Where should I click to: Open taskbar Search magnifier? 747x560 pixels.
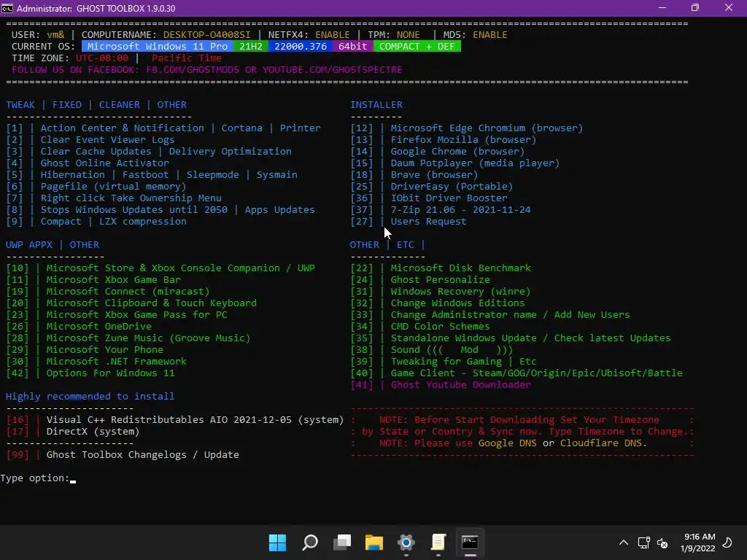point(309,542)
